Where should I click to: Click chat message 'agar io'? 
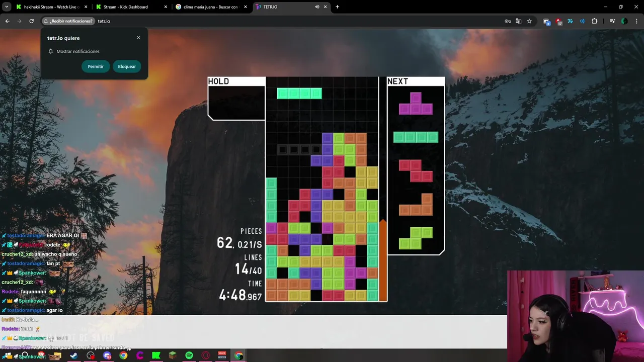click(x=54, y=310)
